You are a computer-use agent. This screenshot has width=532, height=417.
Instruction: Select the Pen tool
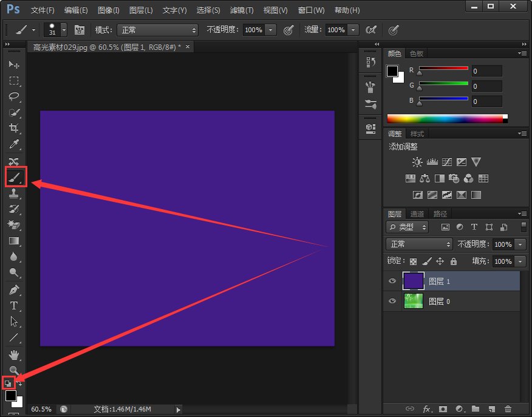tap(14, 289)
